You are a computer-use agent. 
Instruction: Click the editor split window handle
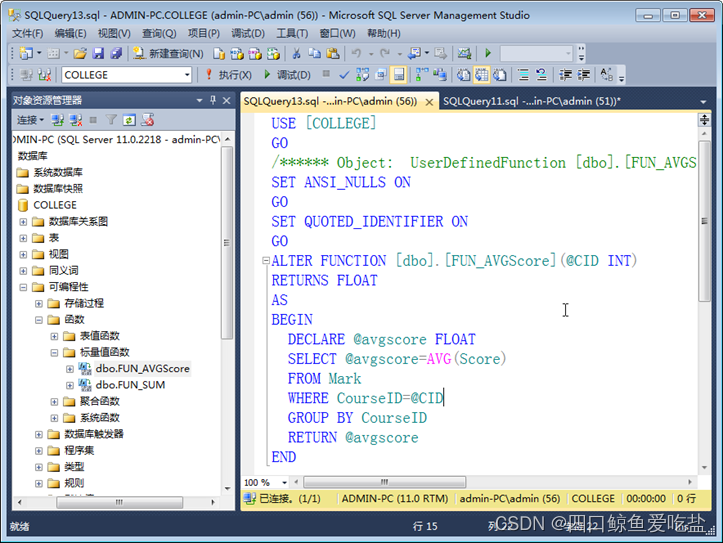point(704,120)
